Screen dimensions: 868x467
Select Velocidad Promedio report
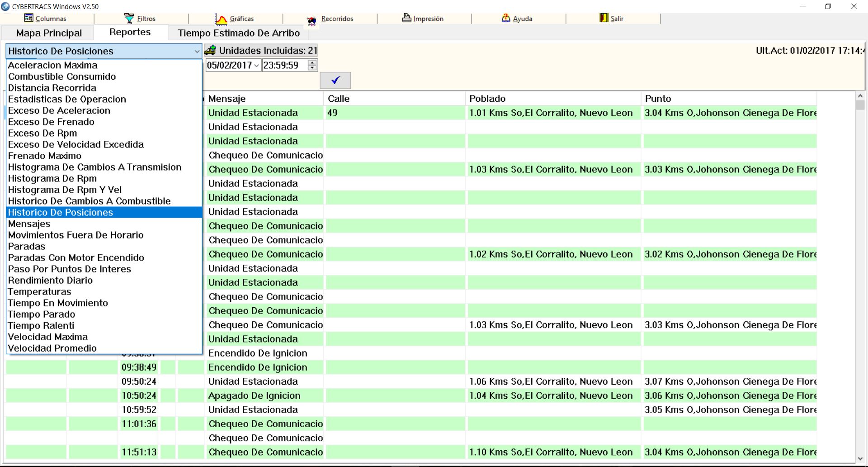click(x=104, y=348)
